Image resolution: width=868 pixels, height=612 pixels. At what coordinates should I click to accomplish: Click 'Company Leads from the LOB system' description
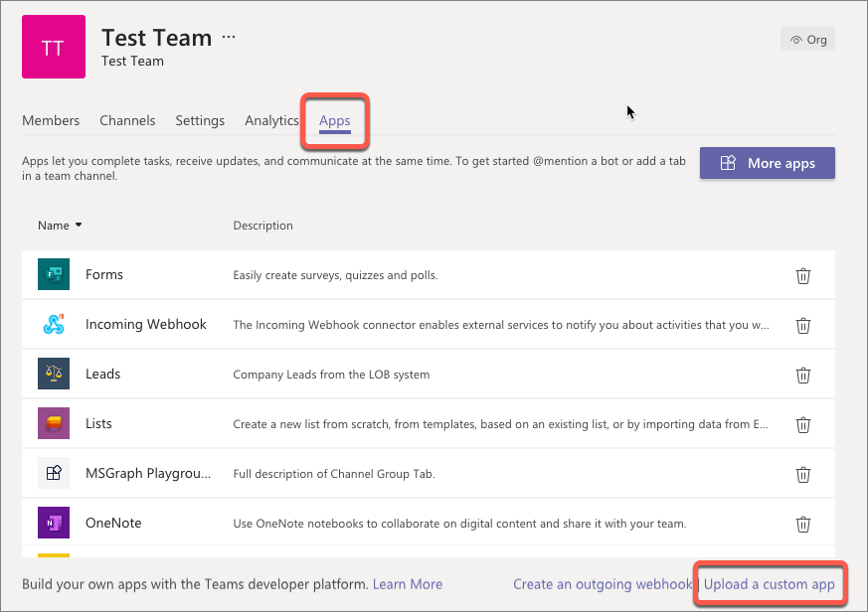331,375
